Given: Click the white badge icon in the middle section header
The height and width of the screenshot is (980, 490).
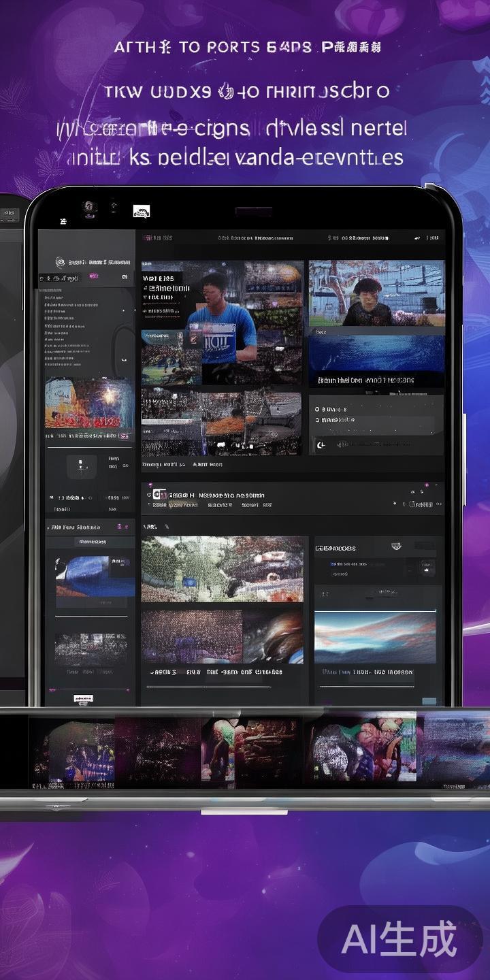Looking at the screenshot, I should click(159, 495).
